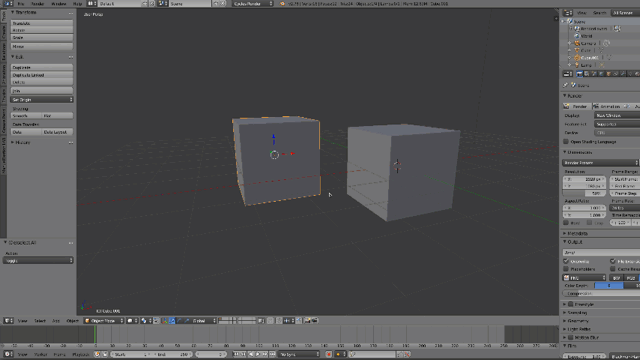Click the OpenGL render image icon
The image size is (640, 360).
(x=307, y=321)
